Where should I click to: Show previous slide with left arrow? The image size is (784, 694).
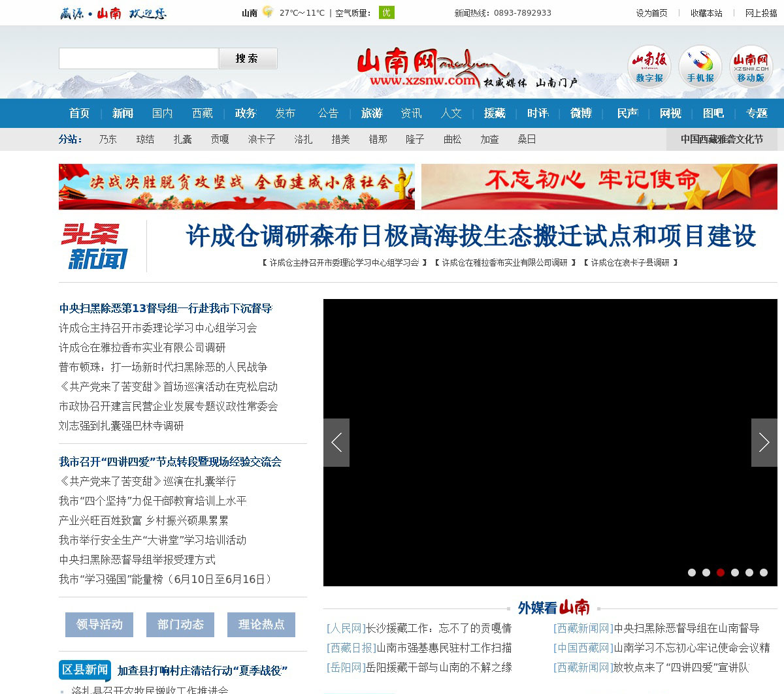pyautogui.click(x=336, y=443)
